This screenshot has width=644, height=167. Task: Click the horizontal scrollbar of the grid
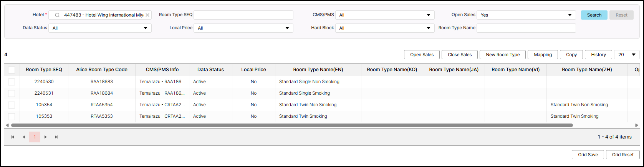292,125
